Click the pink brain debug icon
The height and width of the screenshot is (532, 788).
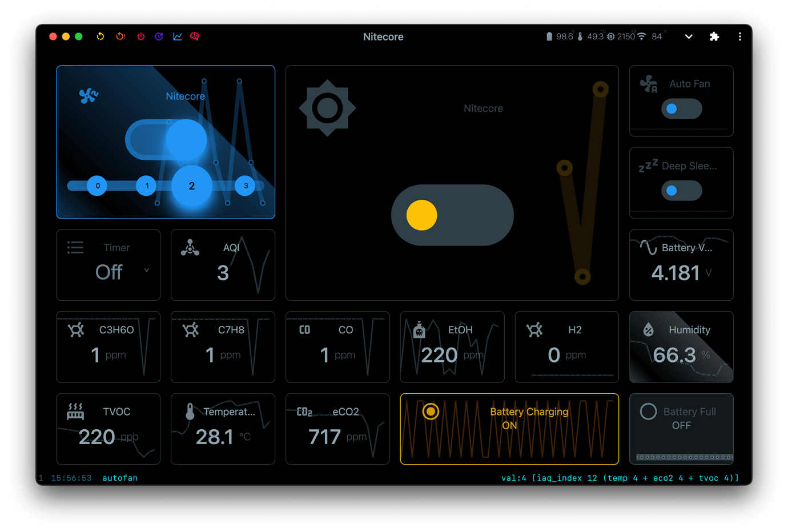[x=194, y=36]
